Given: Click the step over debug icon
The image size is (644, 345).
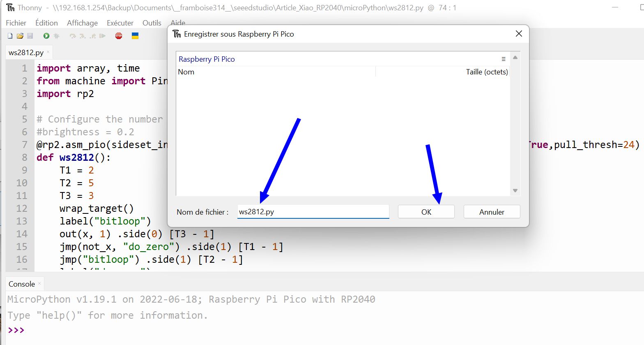Looking at the screenshot, I should (x=73, y=36).
